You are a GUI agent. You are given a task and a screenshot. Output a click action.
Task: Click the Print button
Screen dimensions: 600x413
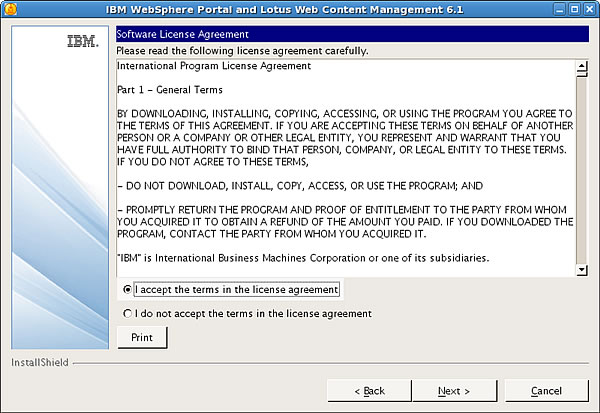point(142,337)
